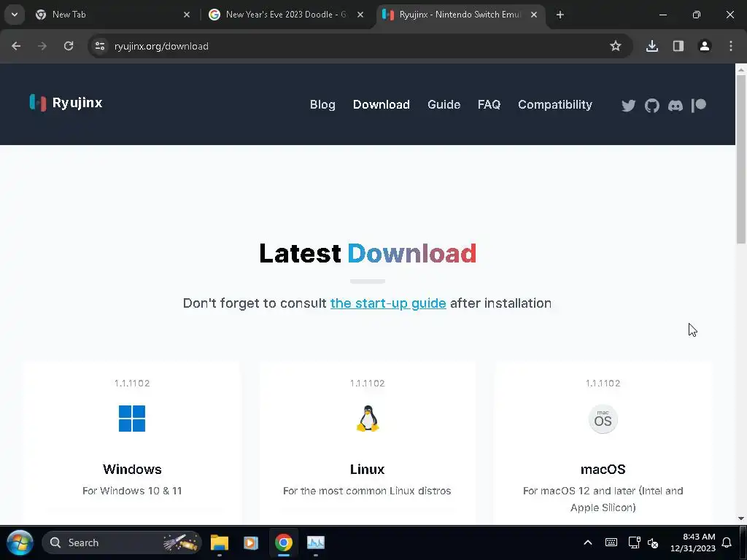Show hidden system tray icons chevron

588,542
